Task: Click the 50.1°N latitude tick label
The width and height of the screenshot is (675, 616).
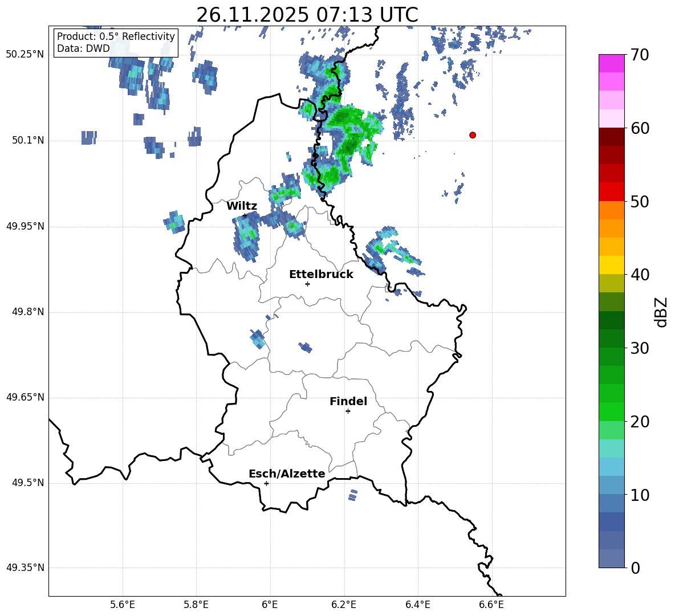Action: click(28, 140)
